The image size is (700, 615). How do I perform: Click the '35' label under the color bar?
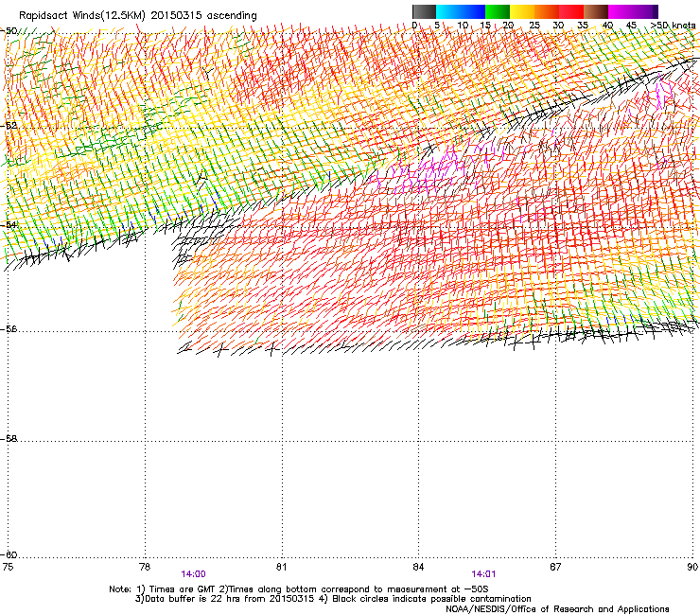tap(583, 26)
